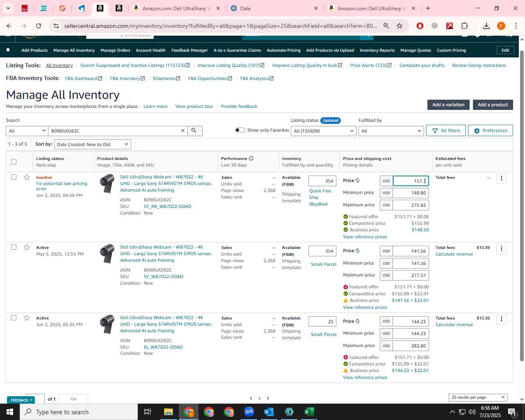
Task: Open the Fulfilled by All dropdown
Action: point(391,131)
